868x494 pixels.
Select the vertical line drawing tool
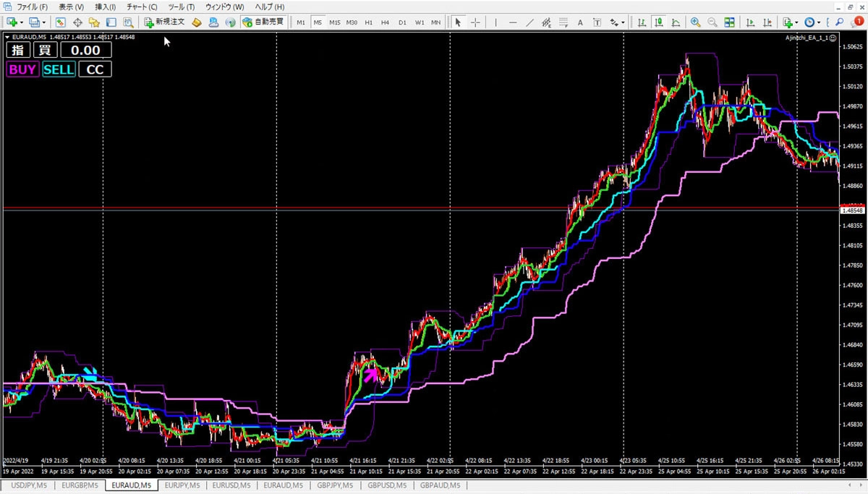click(x=496, y=22)
